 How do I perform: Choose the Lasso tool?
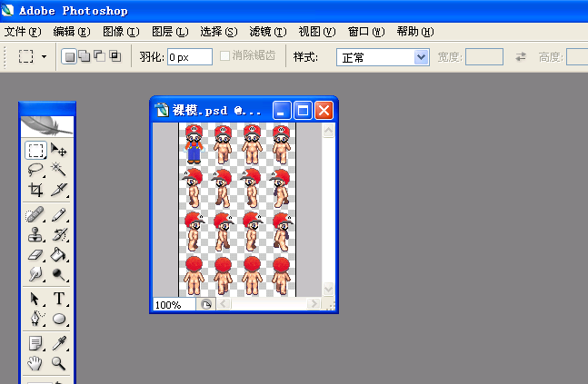35,170
